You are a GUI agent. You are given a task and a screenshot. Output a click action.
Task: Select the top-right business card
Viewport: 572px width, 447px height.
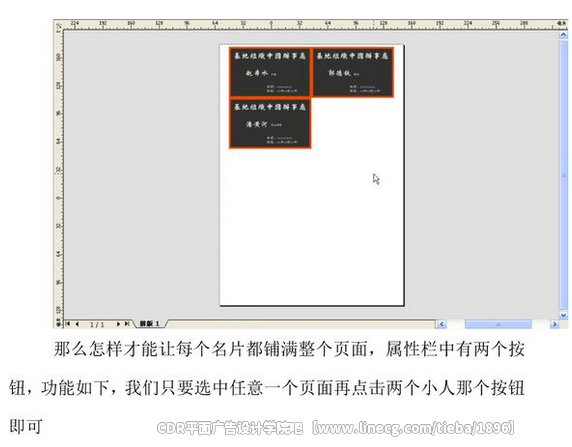coord(353,72)
